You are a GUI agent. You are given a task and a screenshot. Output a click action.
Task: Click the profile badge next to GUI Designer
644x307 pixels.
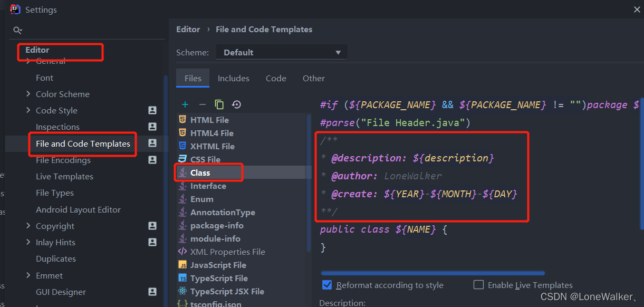click(152, 291)
